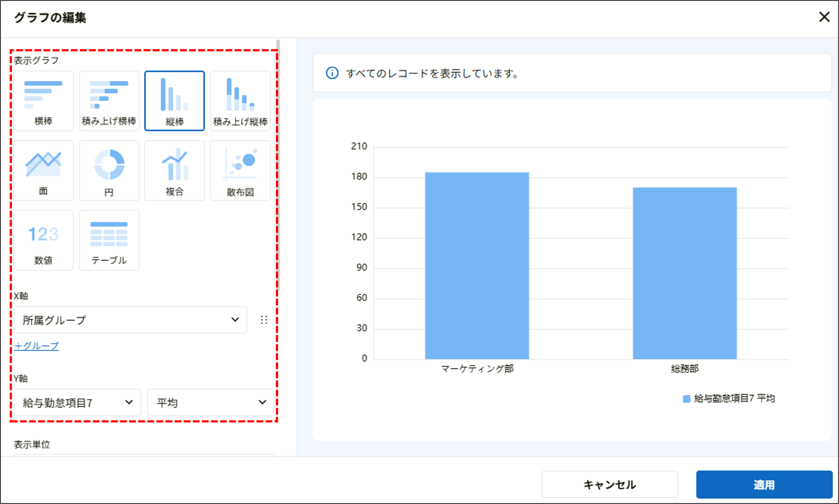Select the テーブル (table) display type

tap(109, 240)
